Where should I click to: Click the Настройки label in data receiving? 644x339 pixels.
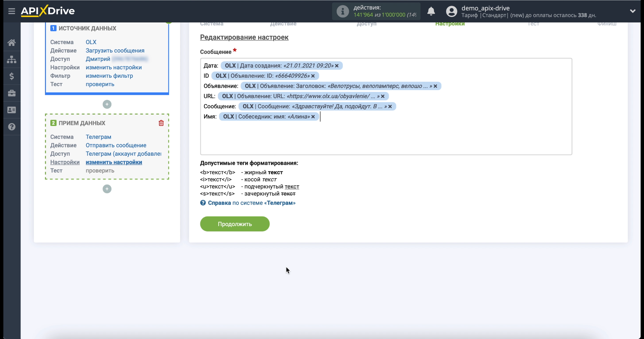pos(65,162)
